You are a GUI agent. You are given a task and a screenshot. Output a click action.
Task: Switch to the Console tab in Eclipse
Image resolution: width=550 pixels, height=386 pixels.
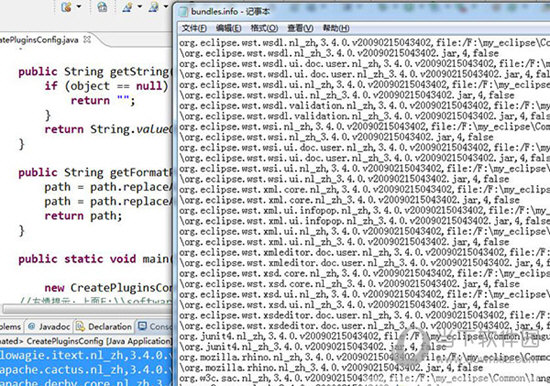[x=155, y=326]
